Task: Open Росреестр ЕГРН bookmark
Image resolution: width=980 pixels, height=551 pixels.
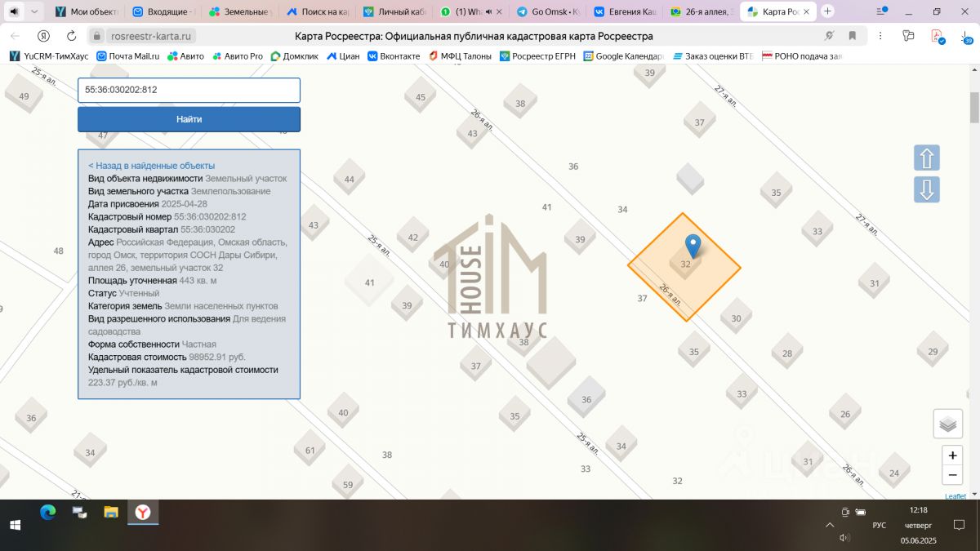Action: (537, 56)
